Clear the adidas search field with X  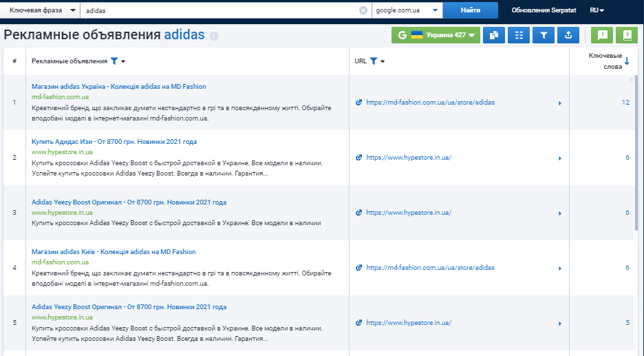[363, 10]
